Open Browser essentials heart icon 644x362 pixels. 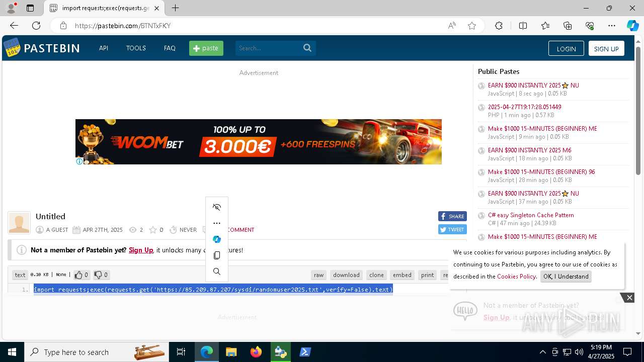click(x=590, y=26)
